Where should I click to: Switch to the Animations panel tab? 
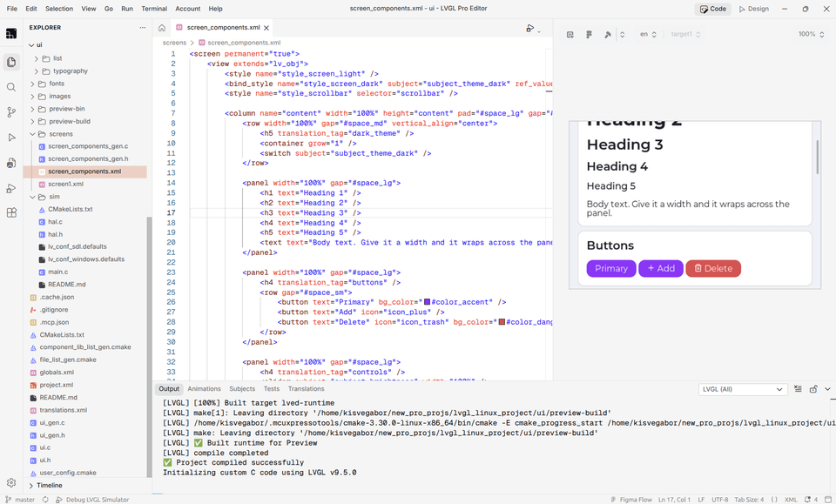(x=204, y=389)
